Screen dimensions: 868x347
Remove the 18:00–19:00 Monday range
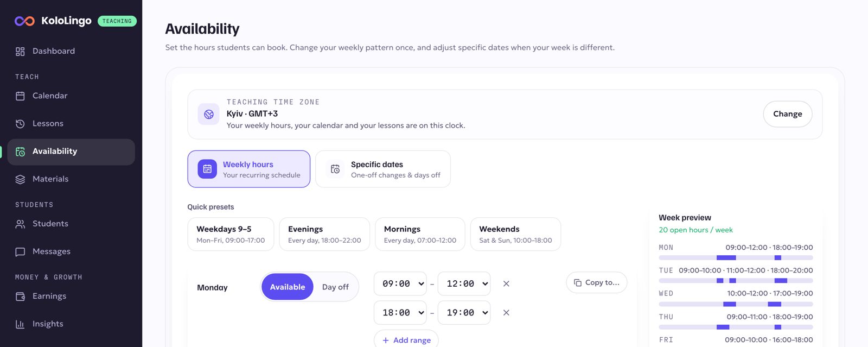click(506, 313)
